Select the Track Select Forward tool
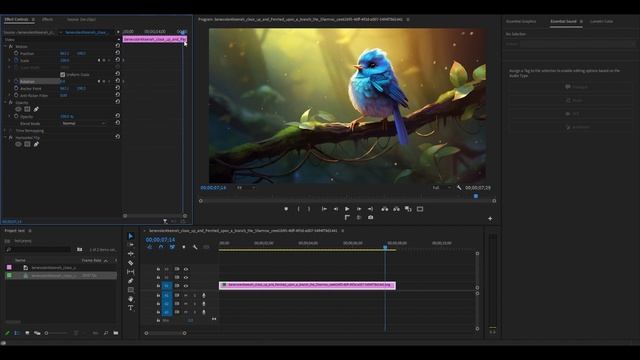The width and height of the screenshot is (640, 360). [131, 244]
